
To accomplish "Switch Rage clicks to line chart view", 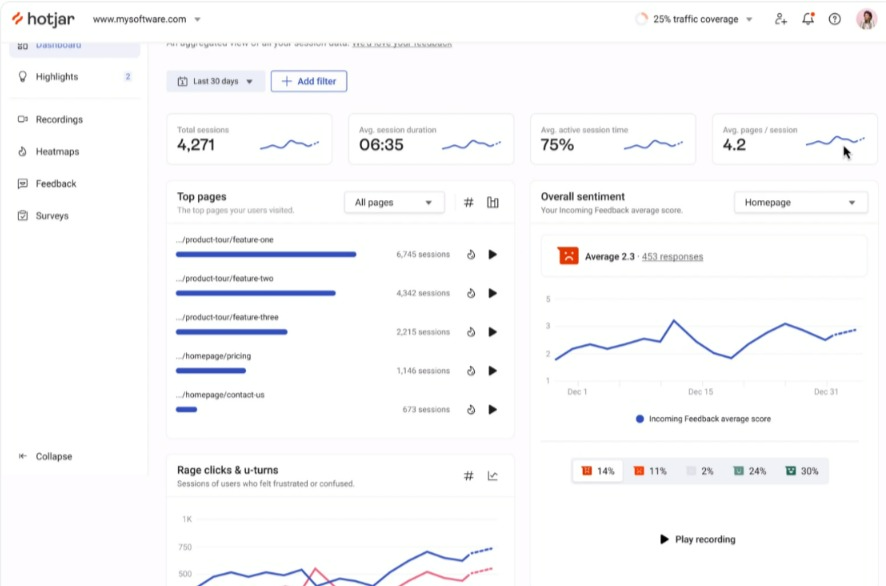I will click(x=493, y=476).
